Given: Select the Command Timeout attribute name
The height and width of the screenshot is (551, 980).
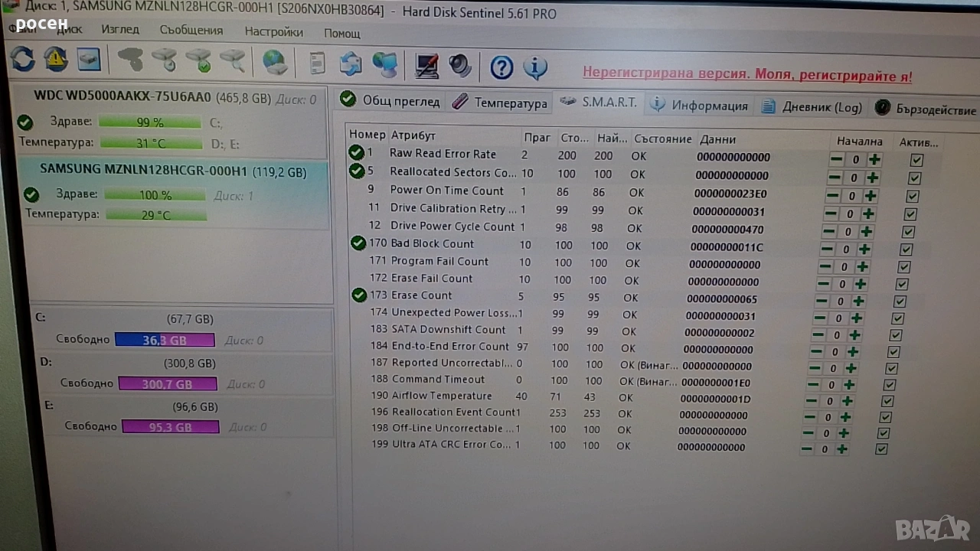Looking at the screenshot, I should (438, 379).
